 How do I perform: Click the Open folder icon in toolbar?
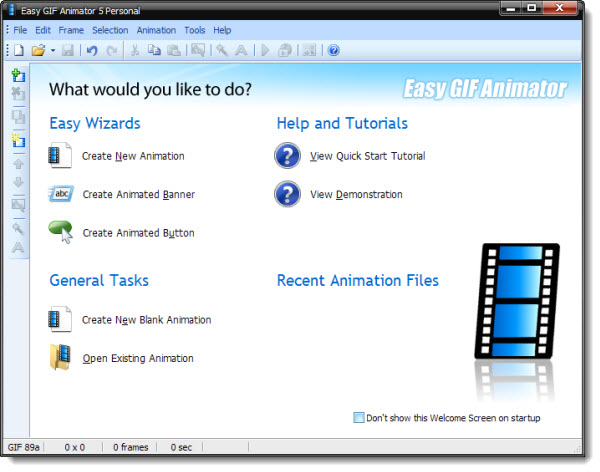click(38, 50)
